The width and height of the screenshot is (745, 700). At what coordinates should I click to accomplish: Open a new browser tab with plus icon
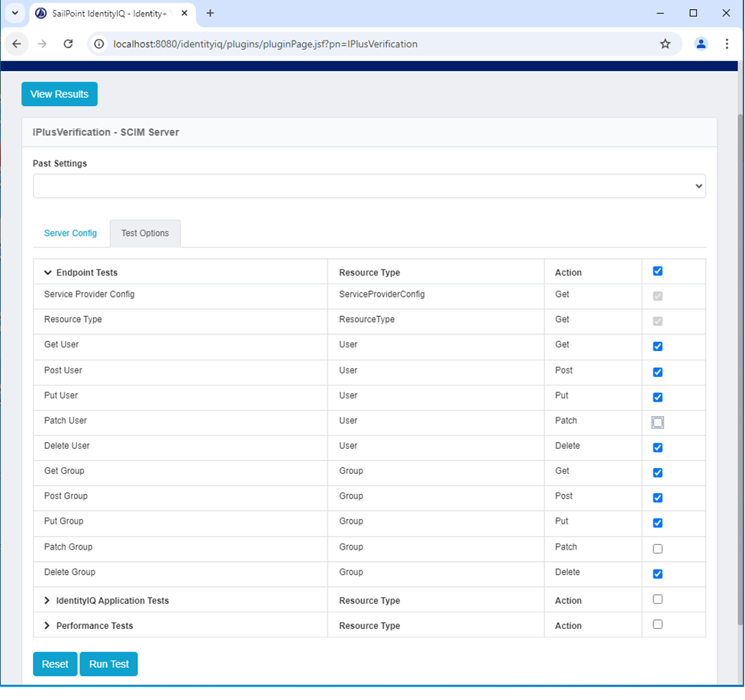coord(211,13)
